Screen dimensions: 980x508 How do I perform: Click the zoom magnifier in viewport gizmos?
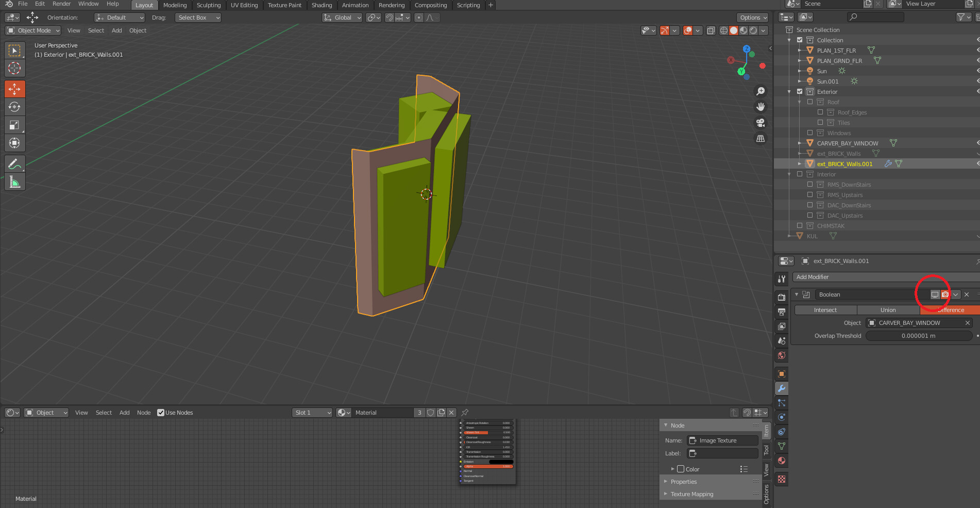click(x=761, y=91)
